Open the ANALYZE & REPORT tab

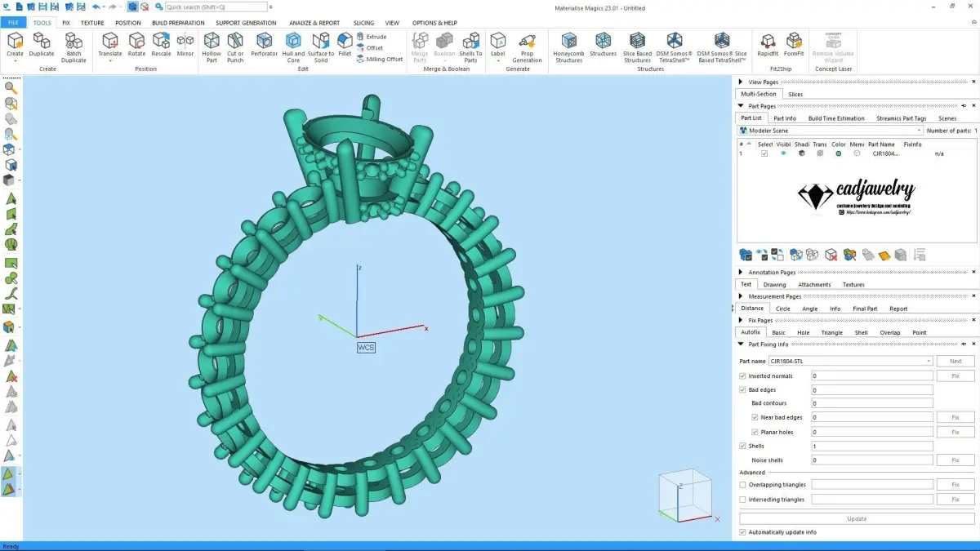(x=314, y=23)
